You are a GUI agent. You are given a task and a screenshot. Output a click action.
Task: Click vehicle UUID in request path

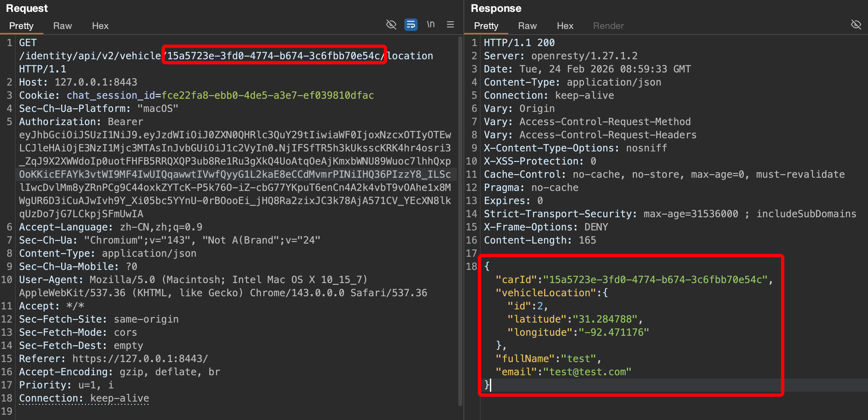coord(274,56)
